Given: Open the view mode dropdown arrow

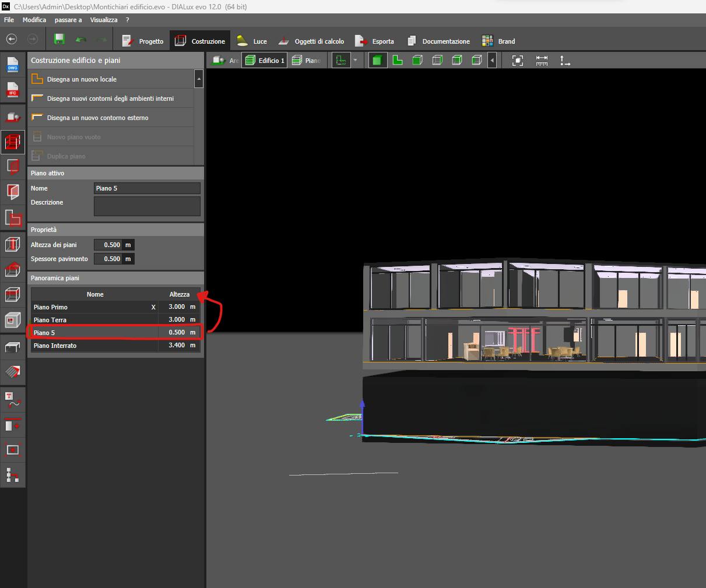Looking at the screenshot, I should tap(355, 60).
